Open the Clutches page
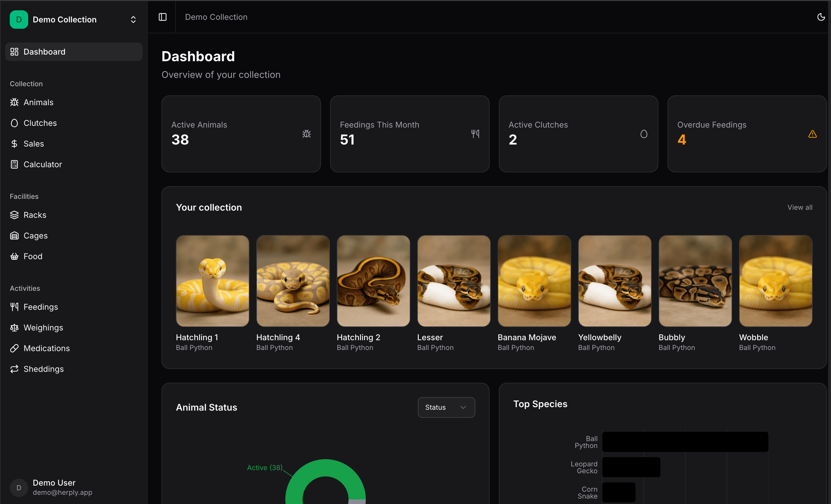Screen dimensions: 831x504 point(74,123)
